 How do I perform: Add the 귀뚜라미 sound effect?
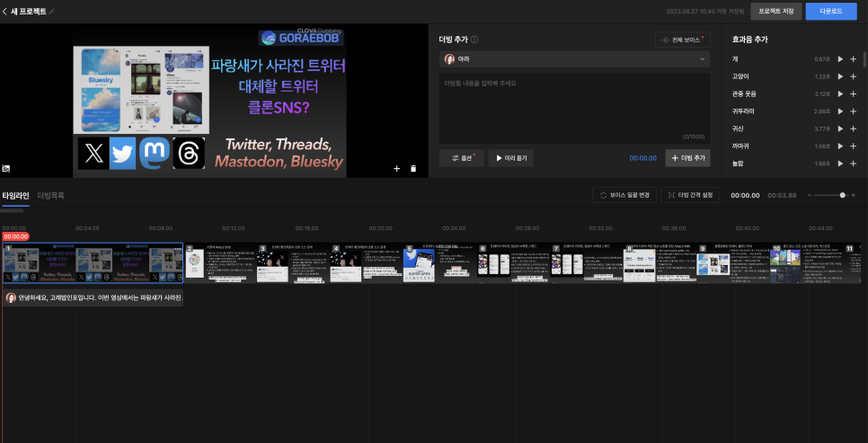pos(853,111)
